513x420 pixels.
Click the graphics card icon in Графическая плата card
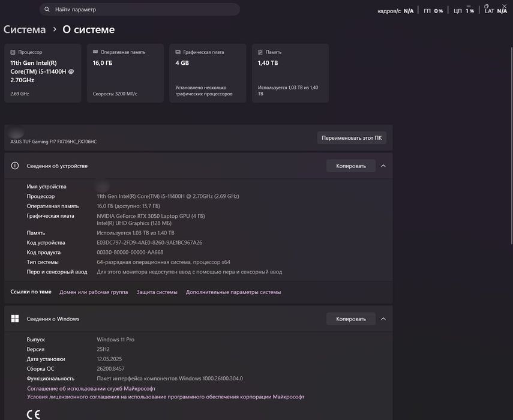(178, 52)
